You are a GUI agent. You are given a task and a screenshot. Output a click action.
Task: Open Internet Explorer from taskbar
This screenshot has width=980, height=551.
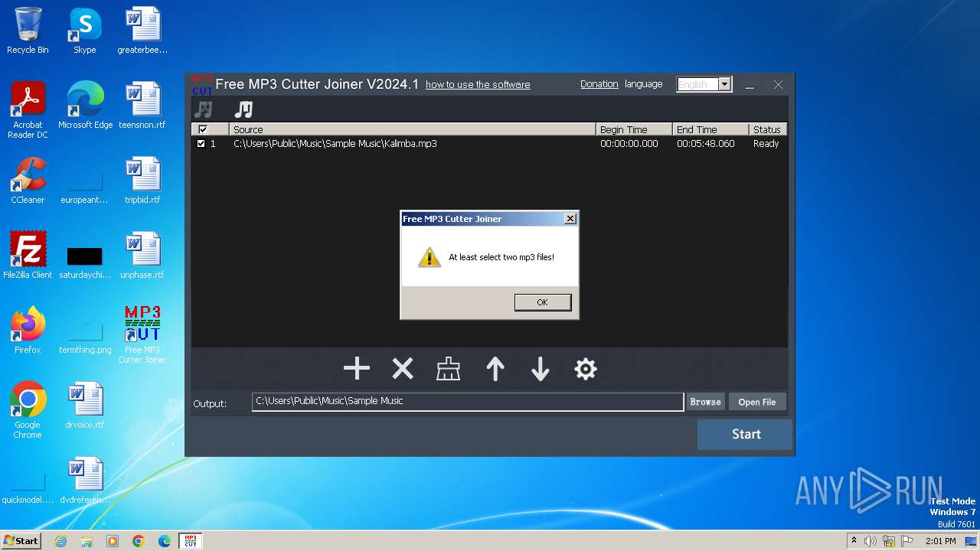tap(61, 541)
